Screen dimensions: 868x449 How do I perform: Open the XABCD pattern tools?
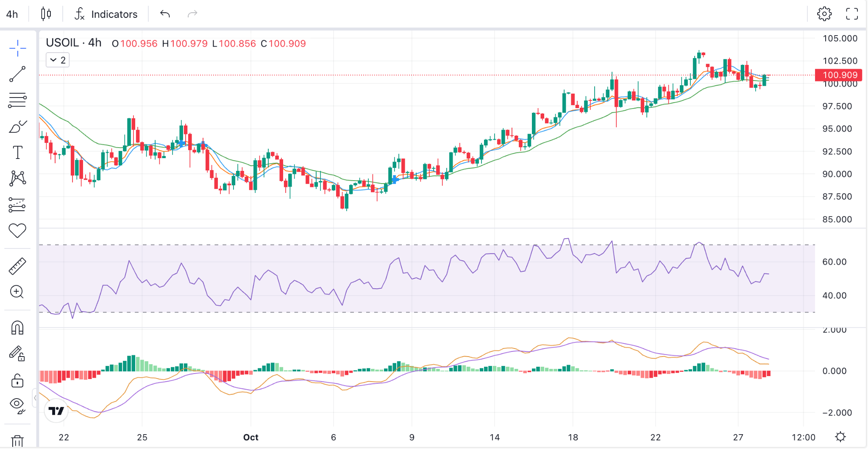(17, 178)
